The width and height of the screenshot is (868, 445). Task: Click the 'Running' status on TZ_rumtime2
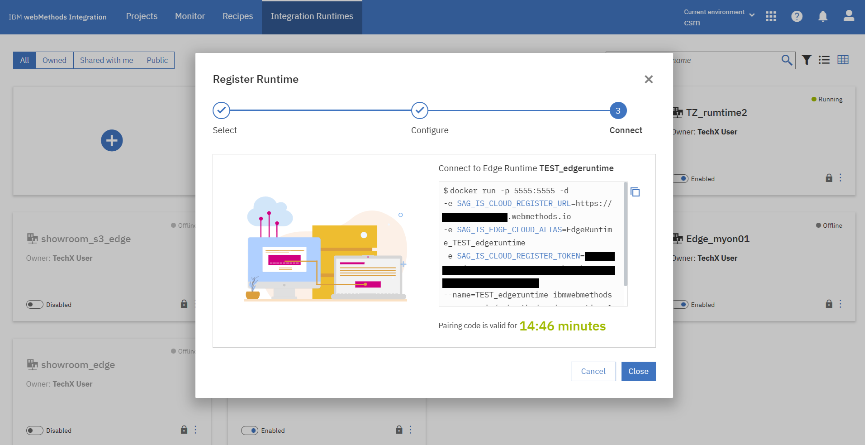coord(827,99)
